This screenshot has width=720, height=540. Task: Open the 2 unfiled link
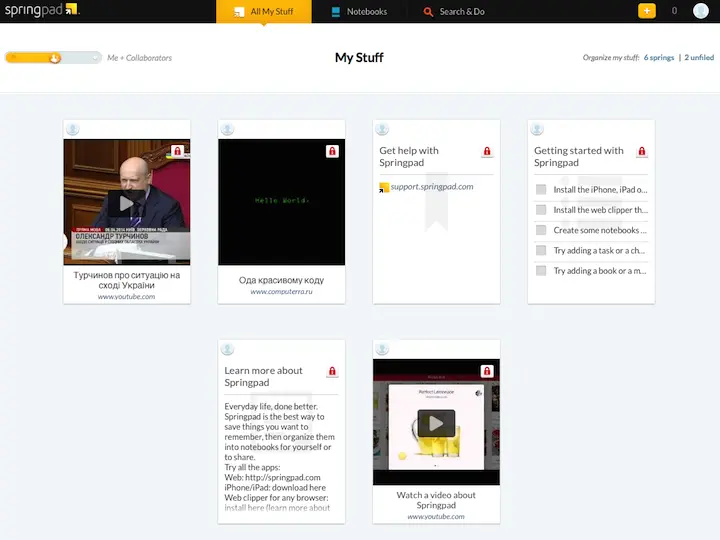click(x=699, y=57)
